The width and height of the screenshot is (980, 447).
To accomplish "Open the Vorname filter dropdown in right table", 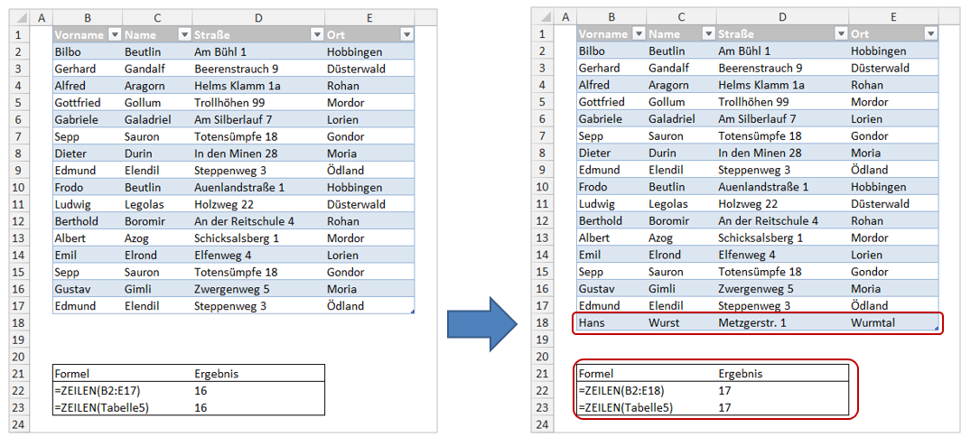I will click(638, 34).
